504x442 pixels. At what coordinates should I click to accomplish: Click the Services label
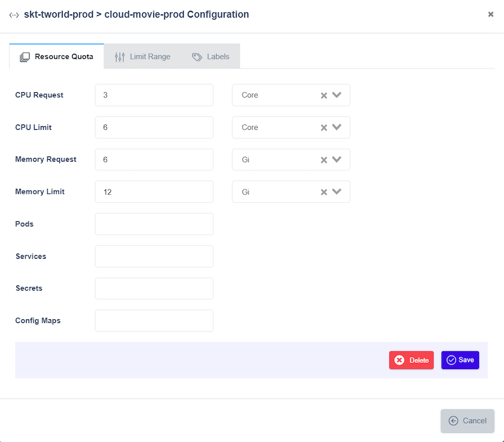click(31, 256)
